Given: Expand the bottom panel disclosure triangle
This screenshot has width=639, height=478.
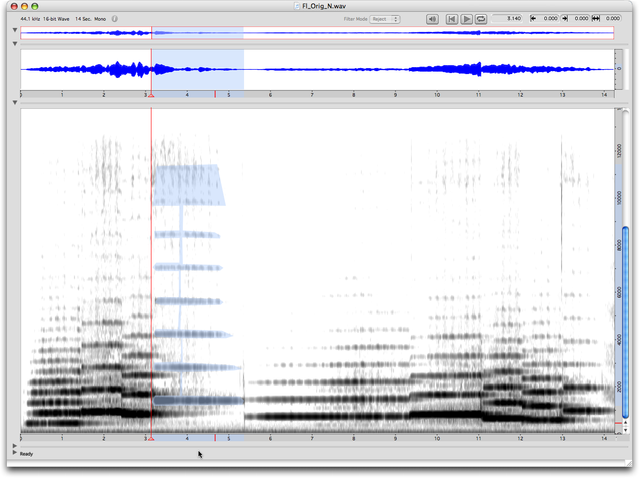Looking at the screenshot, I should [x=14, y=446].
